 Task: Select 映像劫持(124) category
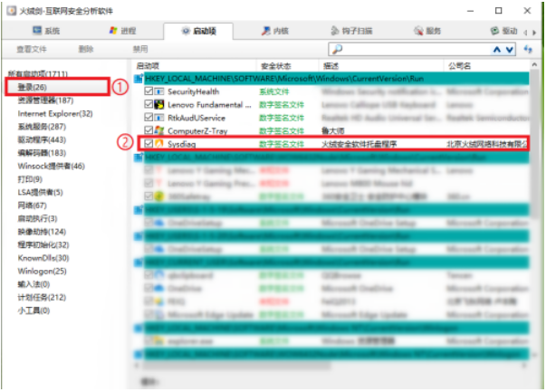coord(42,232)
